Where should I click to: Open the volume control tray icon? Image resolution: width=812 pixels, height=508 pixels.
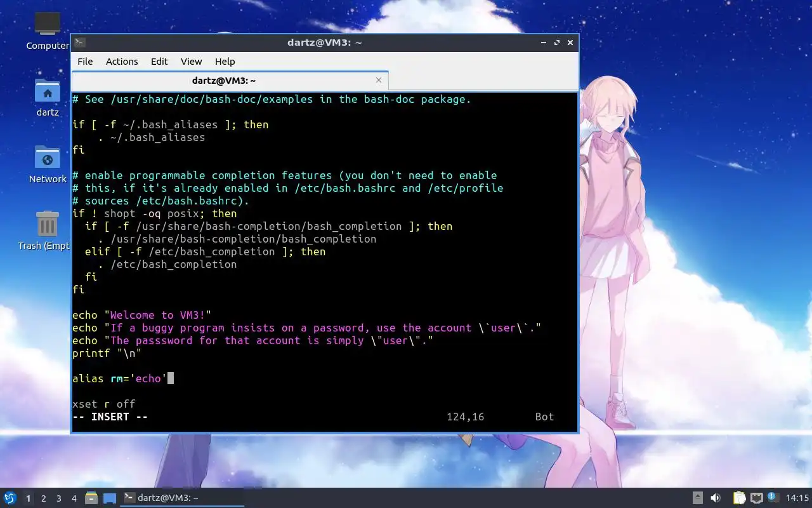click(716, 498)
